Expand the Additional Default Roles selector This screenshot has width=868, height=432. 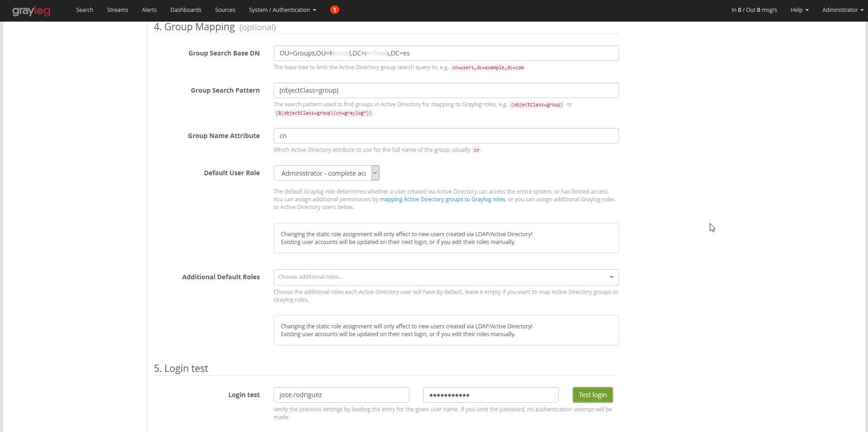(x=446, y=277)
